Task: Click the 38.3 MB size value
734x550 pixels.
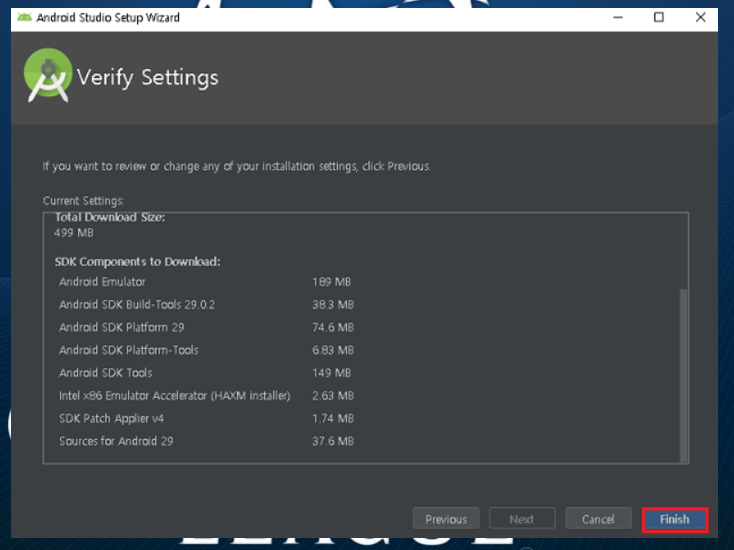Action: pyautogui.click(x=333, y=305)
